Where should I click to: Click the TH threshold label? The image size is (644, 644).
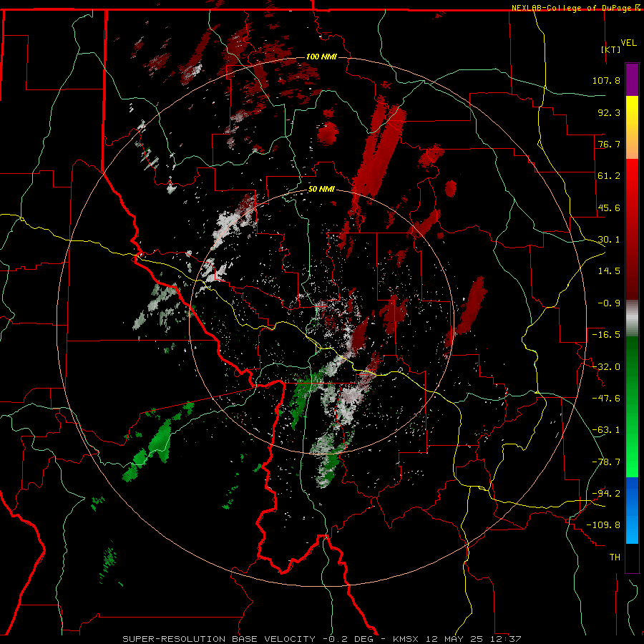(615, 557)
